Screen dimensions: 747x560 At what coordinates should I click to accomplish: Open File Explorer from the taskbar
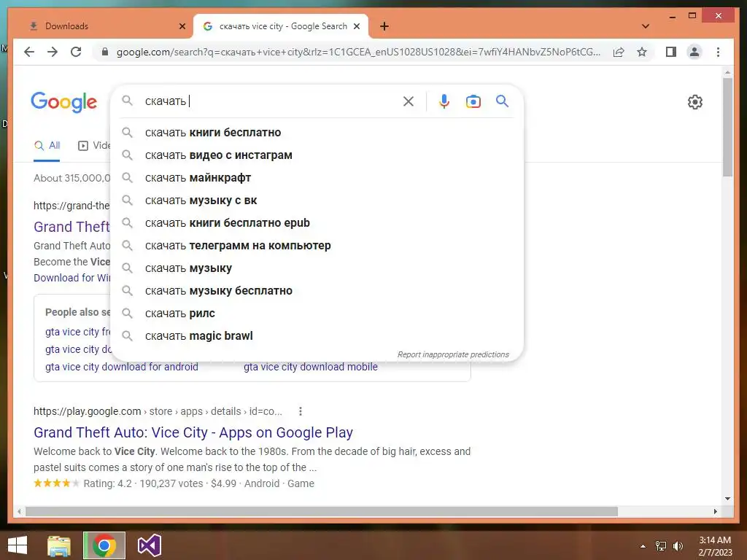click(59, 545)
